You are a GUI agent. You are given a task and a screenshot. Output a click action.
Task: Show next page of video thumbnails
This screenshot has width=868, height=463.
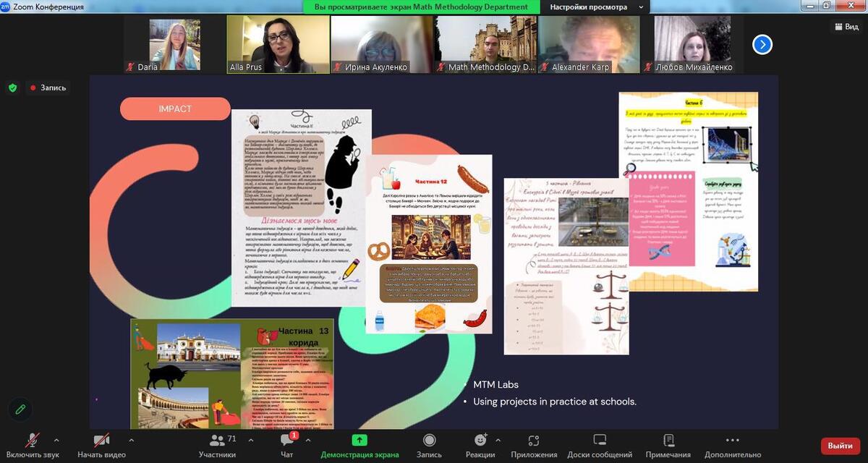pos(762,45)
